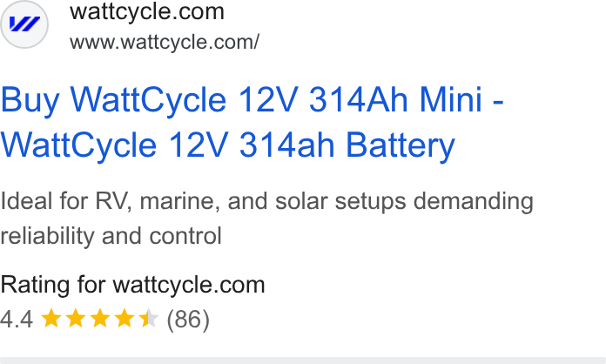
Task: Select the 'Ideal for RV, marine' description line
Action: pos(266,201)
